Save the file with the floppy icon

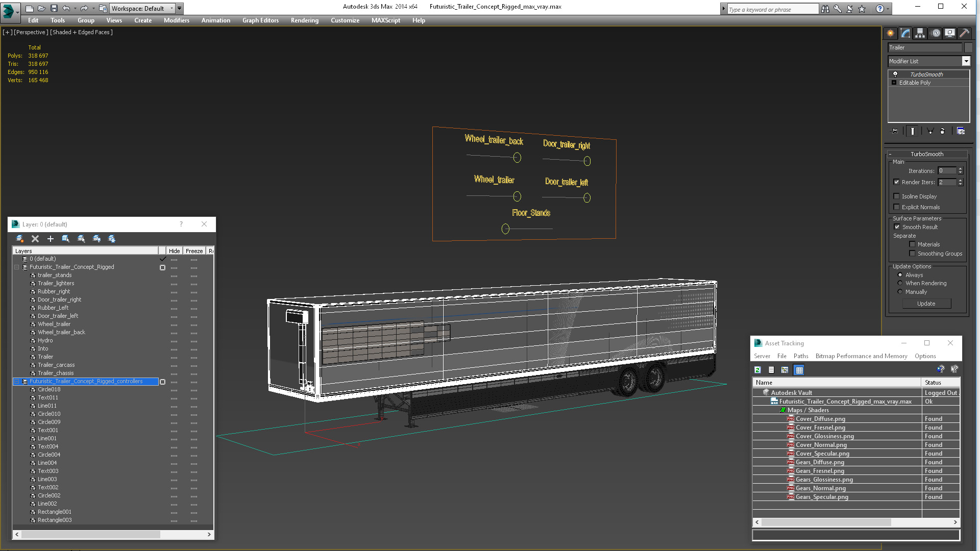pyautogui.click(x=54, y=8)
